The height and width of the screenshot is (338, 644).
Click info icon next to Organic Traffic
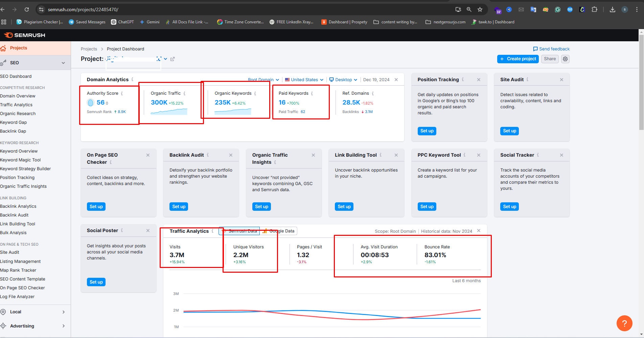184,93
